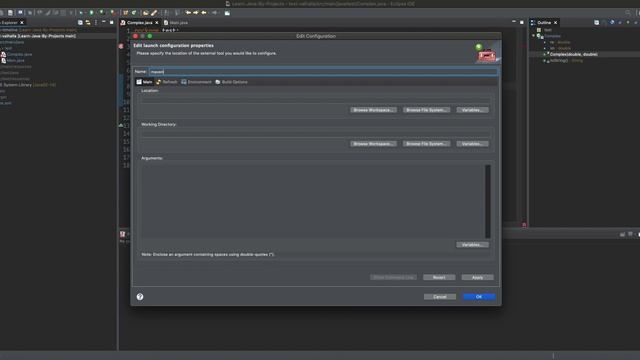Click Variables button under Location
The image size is (640, 360).
(472, 110)
